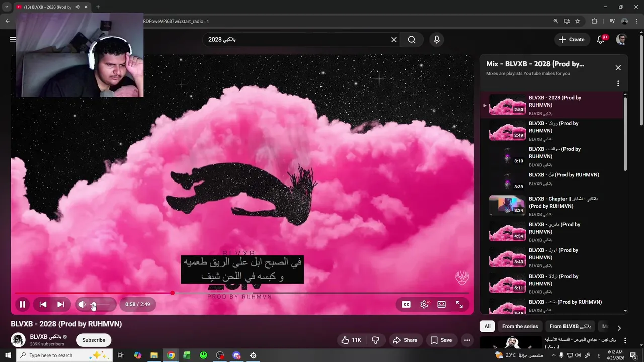This screenshot has width=644, height=362.
Task: Focus the YouTube search field
Action: (297, 40)
